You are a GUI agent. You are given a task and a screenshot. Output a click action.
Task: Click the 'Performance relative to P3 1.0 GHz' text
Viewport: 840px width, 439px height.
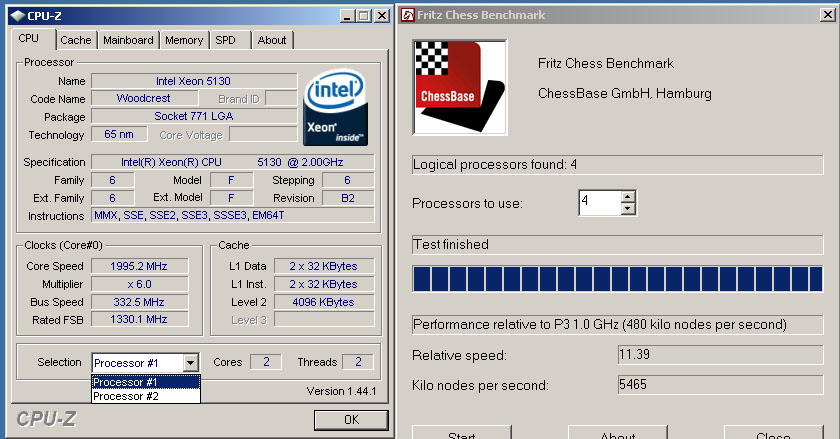599,324
